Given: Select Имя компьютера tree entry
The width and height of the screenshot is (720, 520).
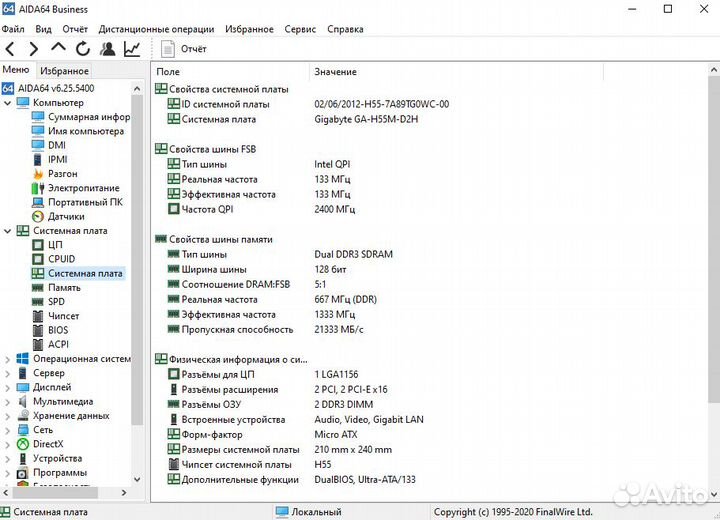Looking at the screenshot, I should [78, 131].
